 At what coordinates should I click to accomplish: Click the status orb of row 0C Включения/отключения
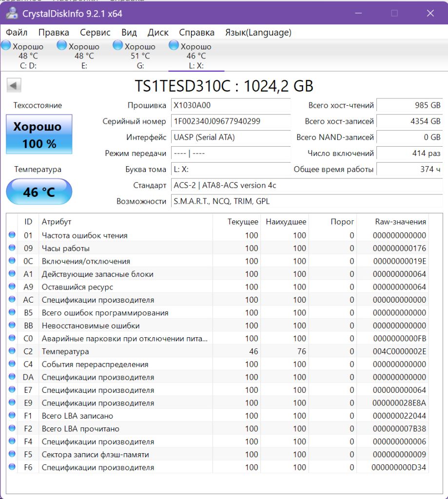12,261
